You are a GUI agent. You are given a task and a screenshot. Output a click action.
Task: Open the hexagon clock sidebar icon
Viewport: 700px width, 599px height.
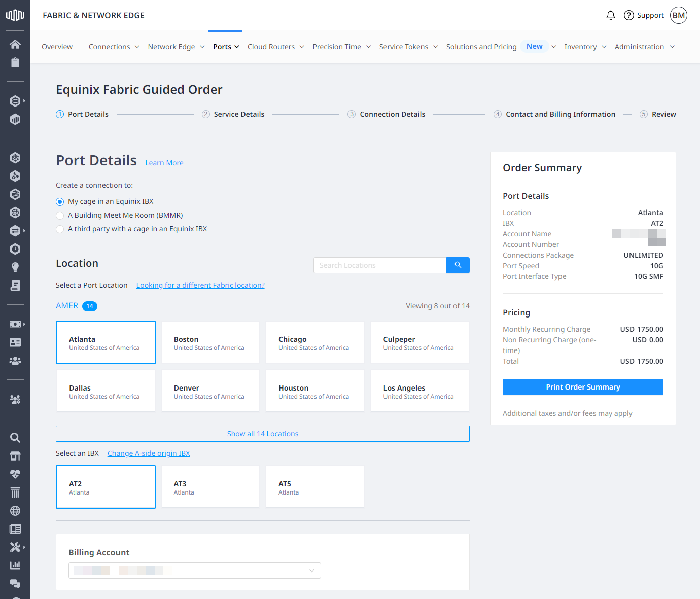(x=15, y=249)
